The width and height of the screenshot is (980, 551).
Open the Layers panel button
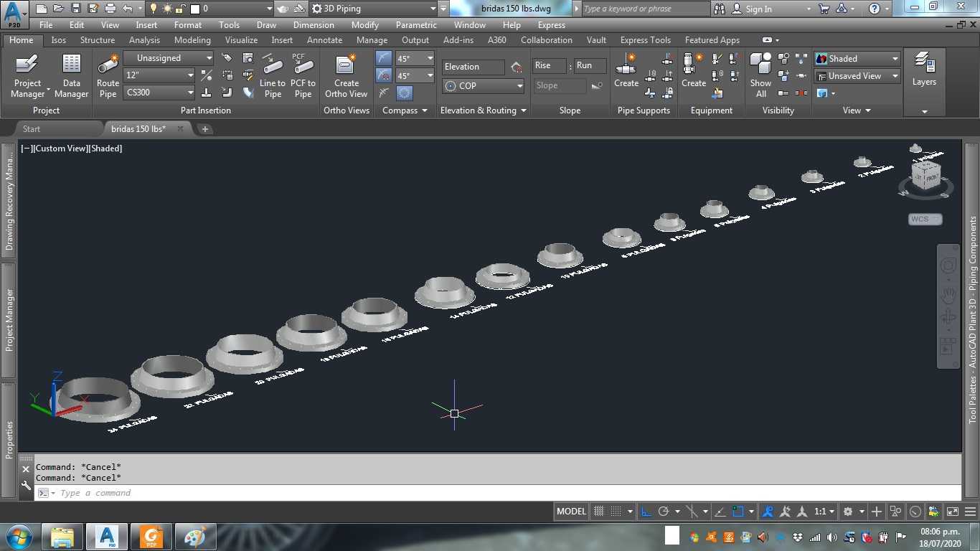tap(924, 70)
